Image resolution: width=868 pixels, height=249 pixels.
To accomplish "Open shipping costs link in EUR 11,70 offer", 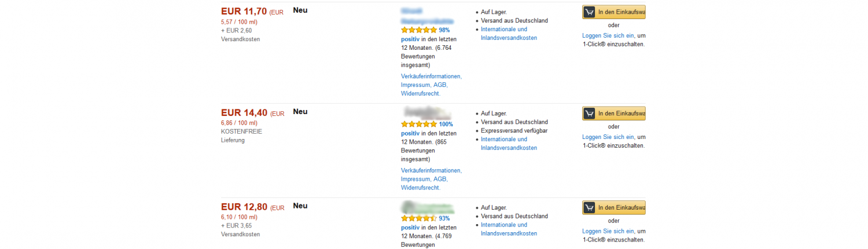I will (x=509, y=34).
